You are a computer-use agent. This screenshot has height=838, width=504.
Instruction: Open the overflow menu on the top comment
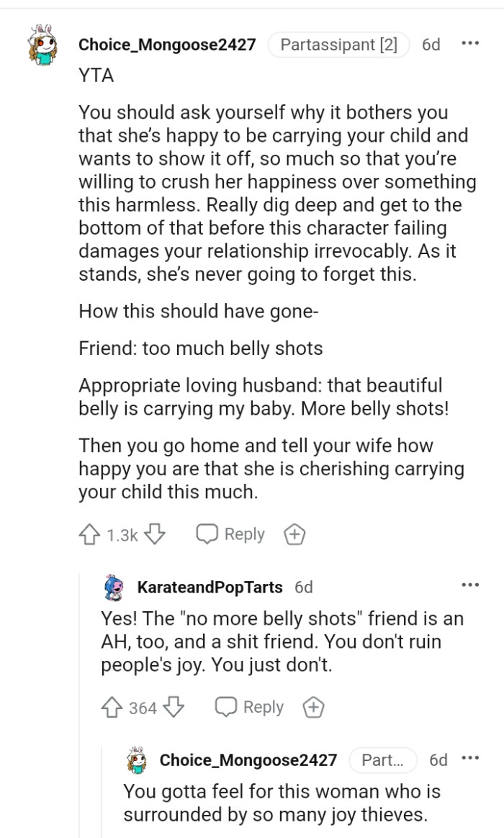click(469, 43)
